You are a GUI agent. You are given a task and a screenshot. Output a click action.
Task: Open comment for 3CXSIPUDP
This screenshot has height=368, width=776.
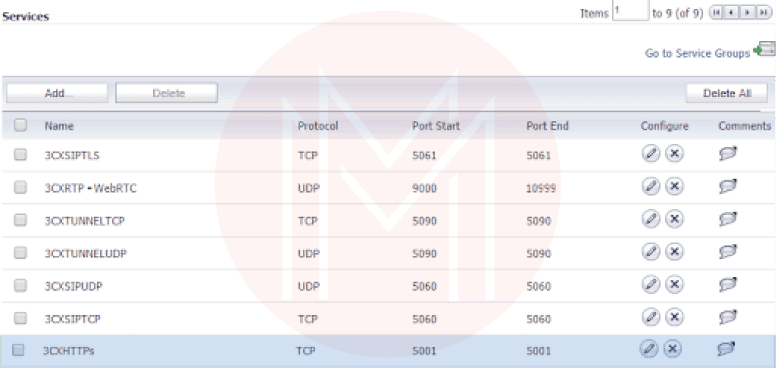pos(728,284)
